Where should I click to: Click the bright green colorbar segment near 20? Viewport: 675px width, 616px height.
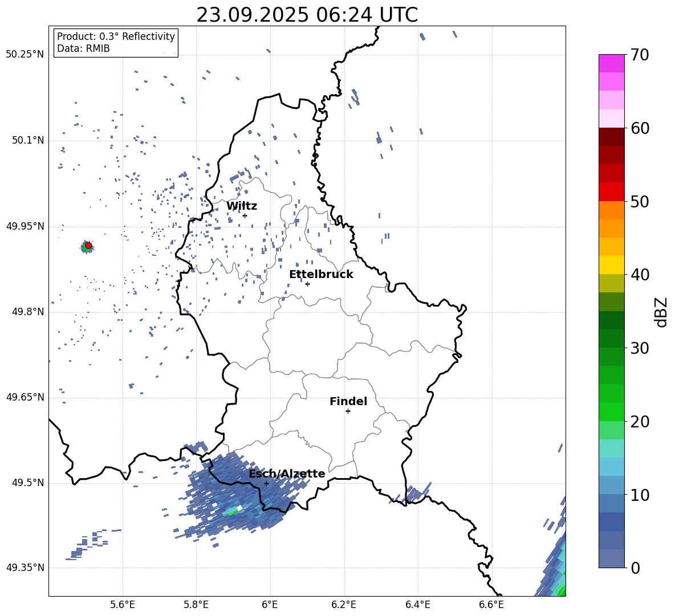[x=612, y=411]
